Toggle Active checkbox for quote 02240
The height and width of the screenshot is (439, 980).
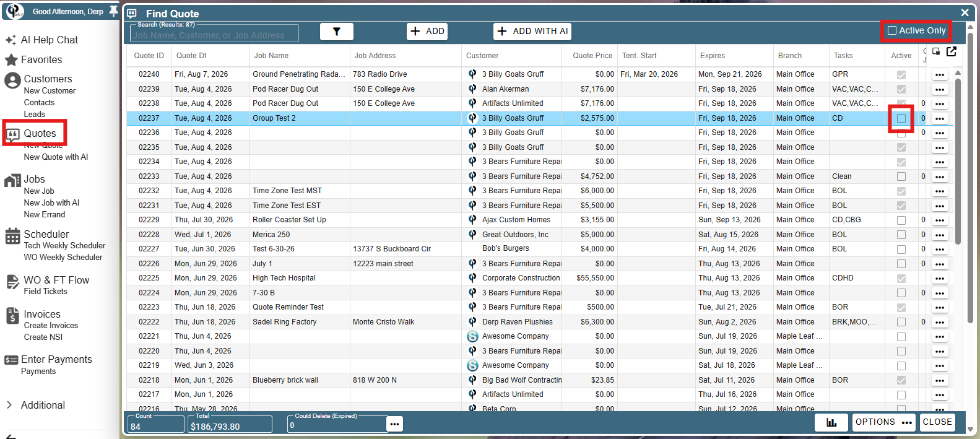pyautogui.click(x=901, y=75)
